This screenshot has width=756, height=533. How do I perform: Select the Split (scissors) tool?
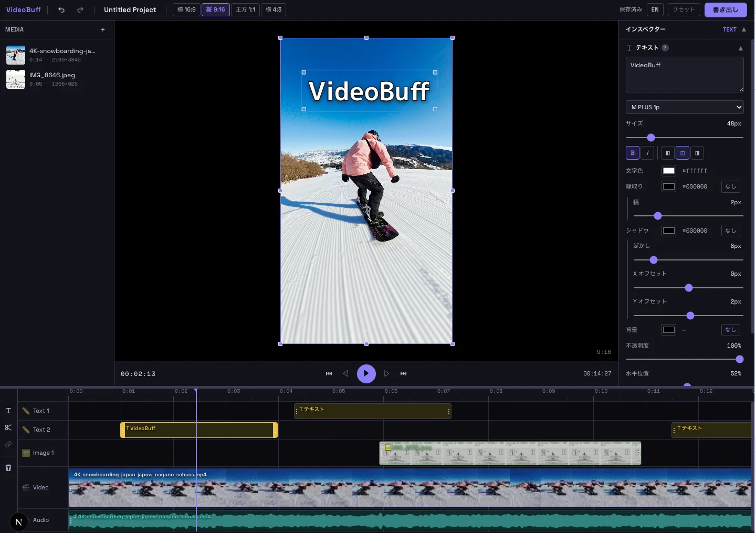pos(8,427)
